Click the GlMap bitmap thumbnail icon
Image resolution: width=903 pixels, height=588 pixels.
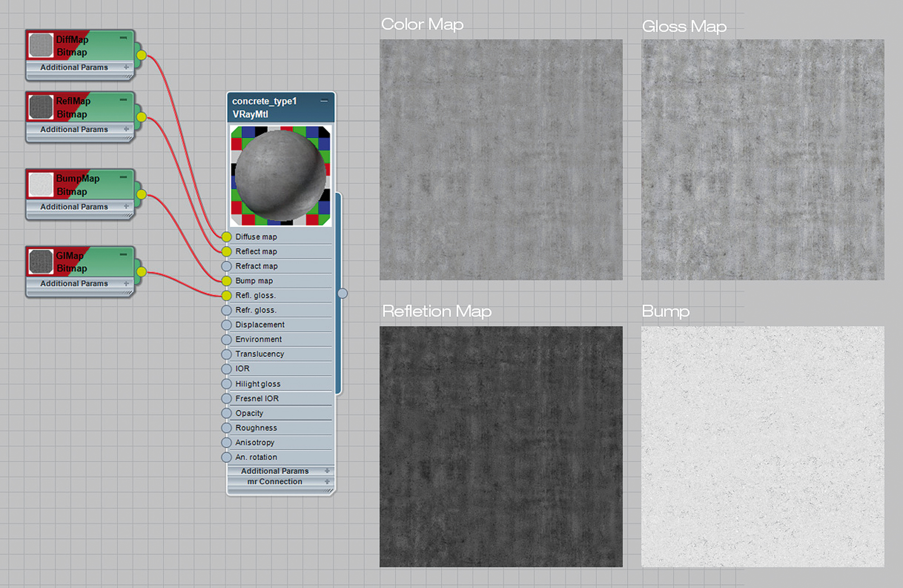pyautogui.click(x=41, y=262)
